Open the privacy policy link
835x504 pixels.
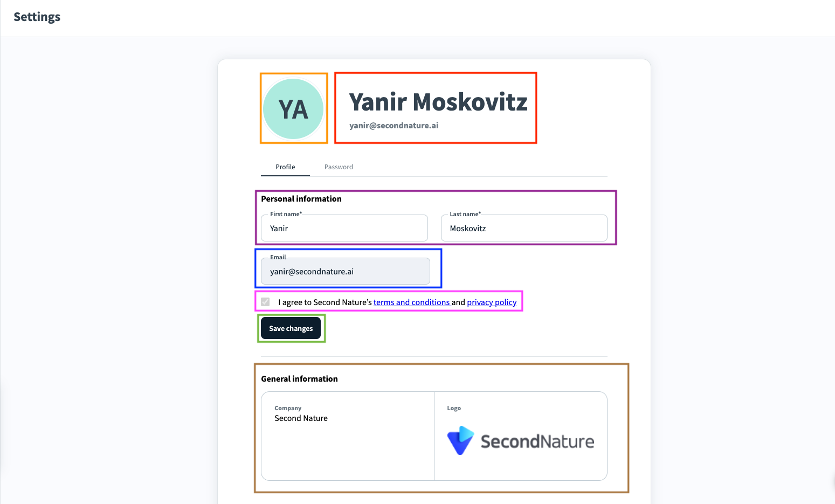click(492, 302)
